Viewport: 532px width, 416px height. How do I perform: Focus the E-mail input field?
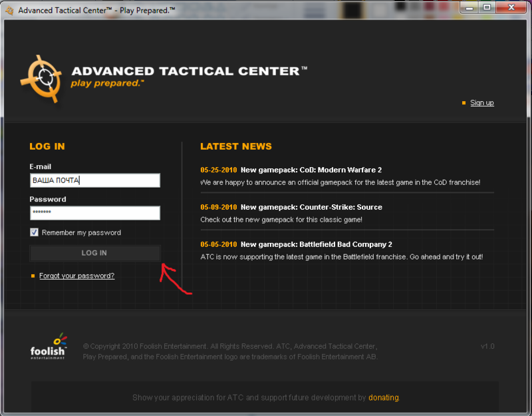[x=94, y=180]
